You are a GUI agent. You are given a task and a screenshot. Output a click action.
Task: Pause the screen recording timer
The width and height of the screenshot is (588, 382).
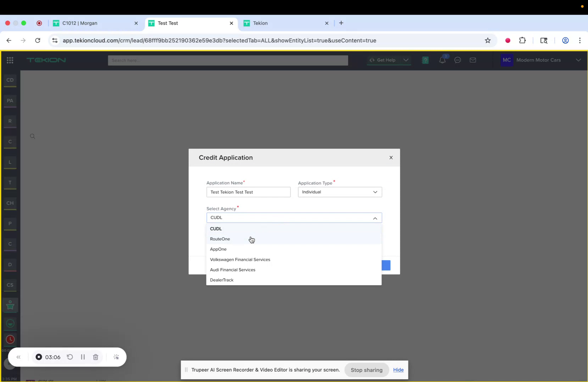[83, 357]
